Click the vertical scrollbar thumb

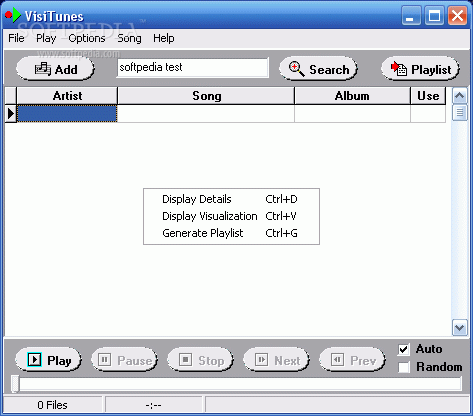point(460,112)
